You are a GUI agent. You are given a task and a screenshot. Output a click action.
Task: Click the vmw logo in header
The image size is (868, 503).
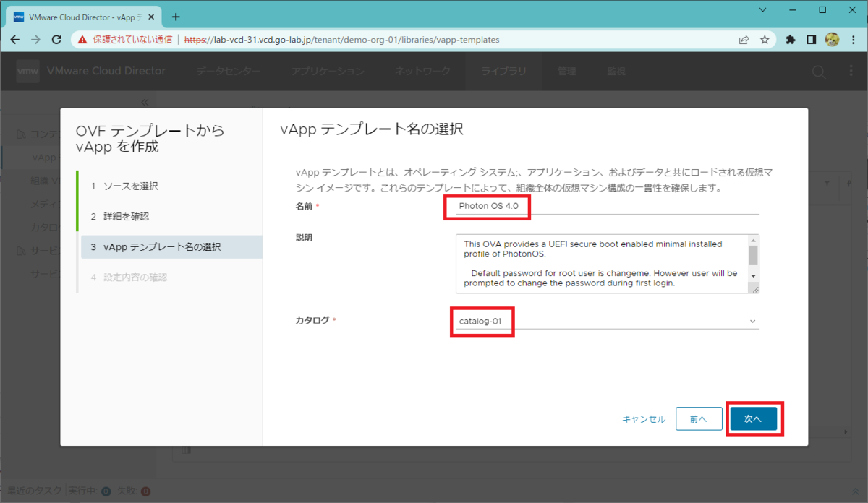(x=27, y=71)
